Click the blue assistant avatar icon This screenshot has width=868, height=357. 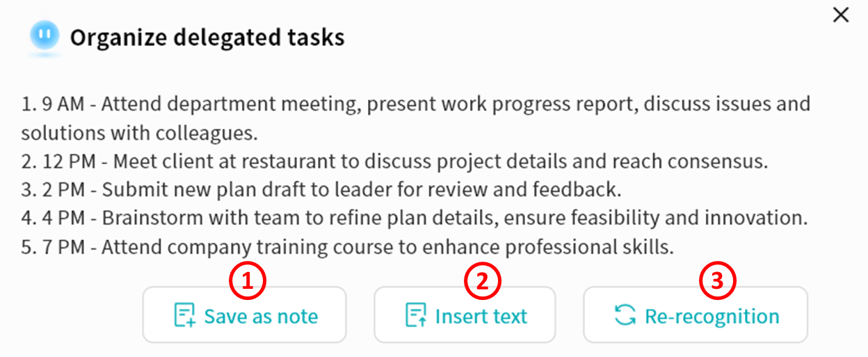(45, 35)
